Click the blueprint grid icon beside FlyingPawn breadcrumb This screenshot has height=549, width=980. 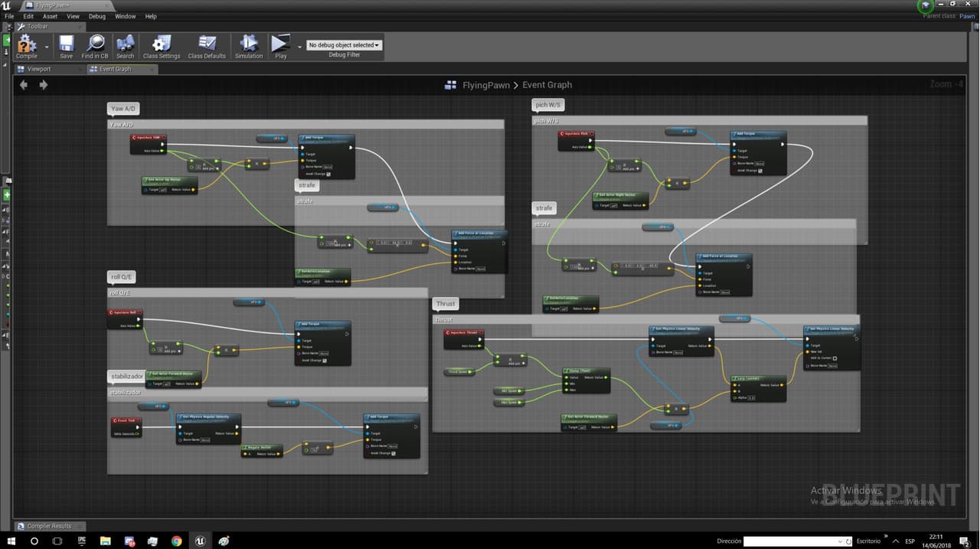click(450, 85)
